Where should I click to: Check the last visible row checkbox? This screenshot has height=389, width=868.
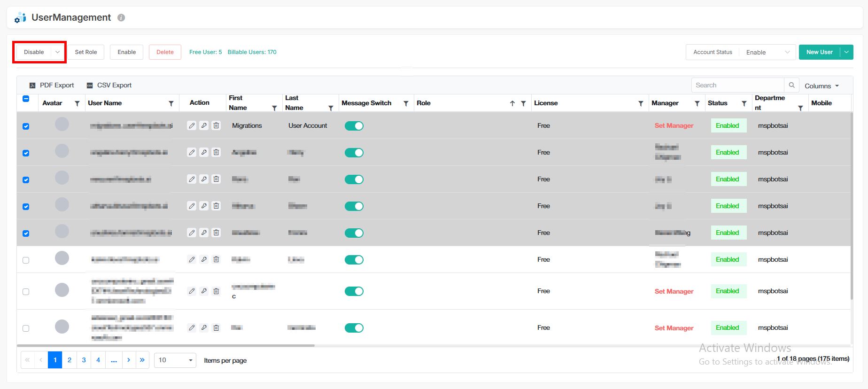tap(26, 328)
